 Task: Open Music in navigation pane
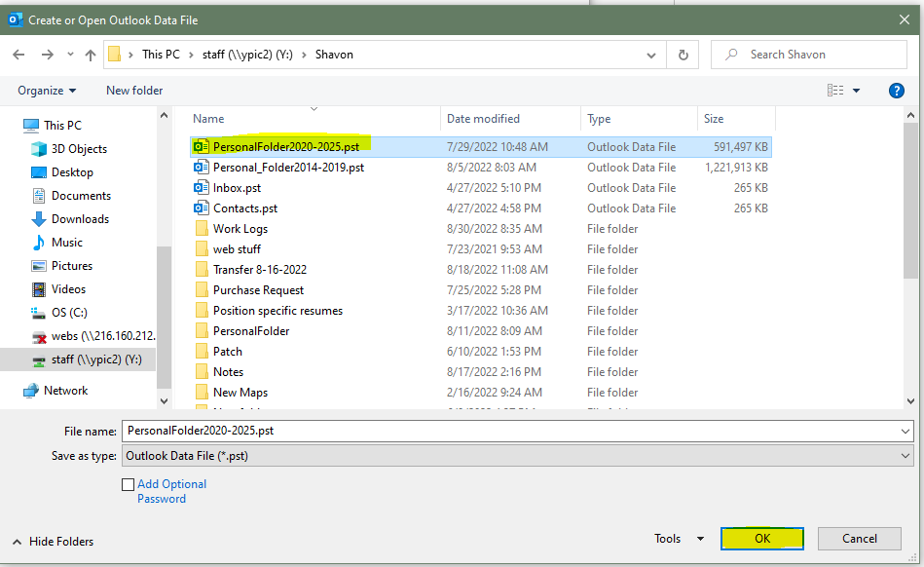click(66, 243)
